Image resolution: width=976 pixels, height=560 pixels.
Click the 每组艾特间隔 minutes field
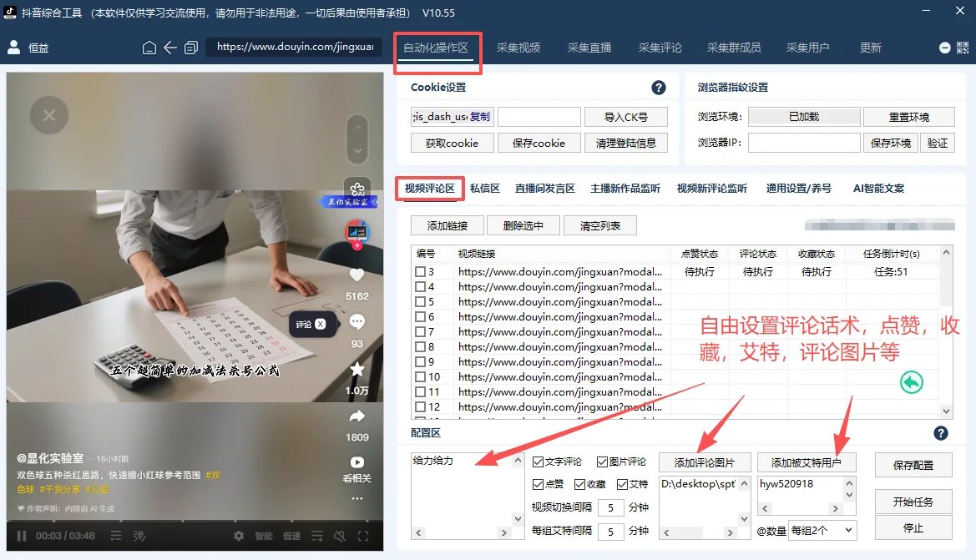click(610, 532)
